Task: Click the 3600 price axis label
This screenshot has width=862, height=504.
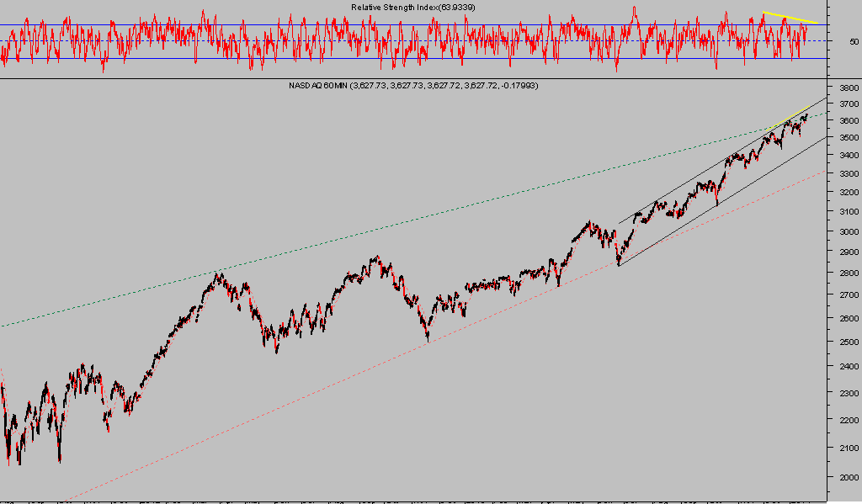Action: point(848,121)
